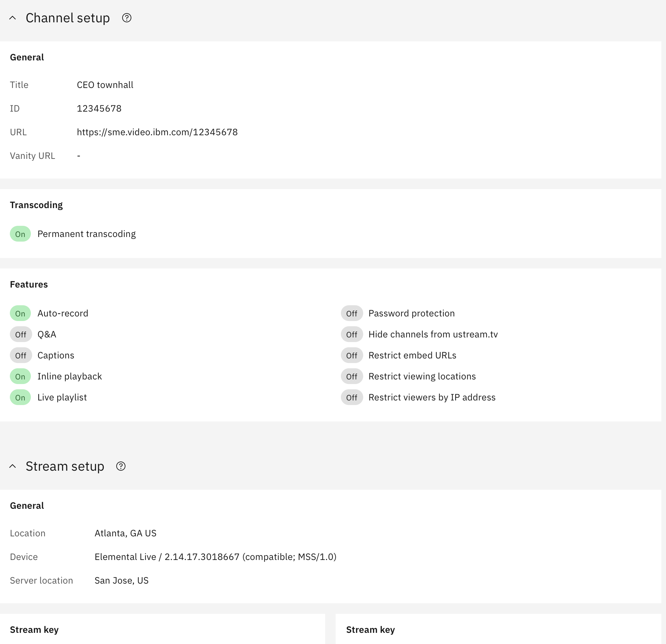The width and height of the screenshot is (666, 644).
Task: Click the Channel setup heading
Action: (x=68, y=18)
